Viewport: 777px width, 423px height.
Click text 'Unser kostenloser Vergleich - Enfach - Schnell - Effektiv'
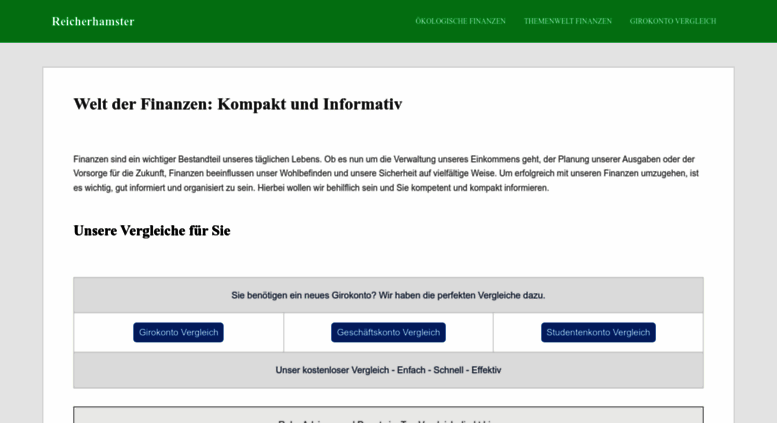[388, 370]
